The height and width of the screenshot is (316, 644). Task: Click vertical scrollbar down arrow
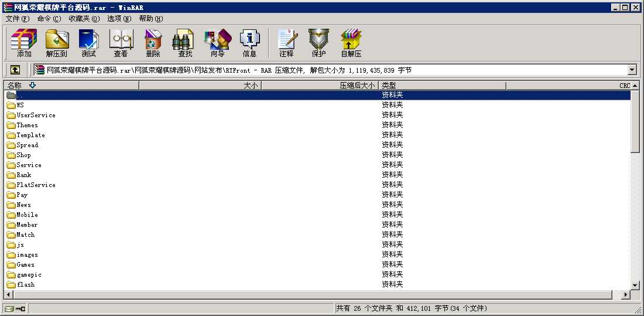tap(635, 285)
